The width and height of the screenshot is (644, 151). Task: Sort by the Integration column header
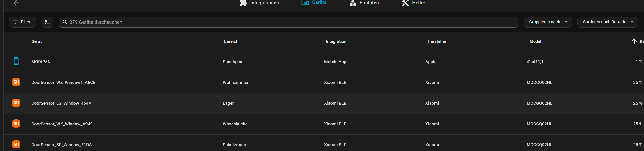(x=336, y=41)
